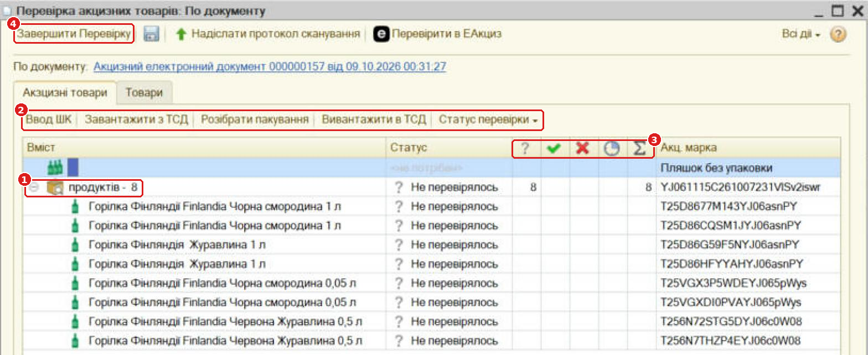Click 'Надіслати протокол сканування'
868x355 pixels.
pyautogui.click(x=276, y=34)
